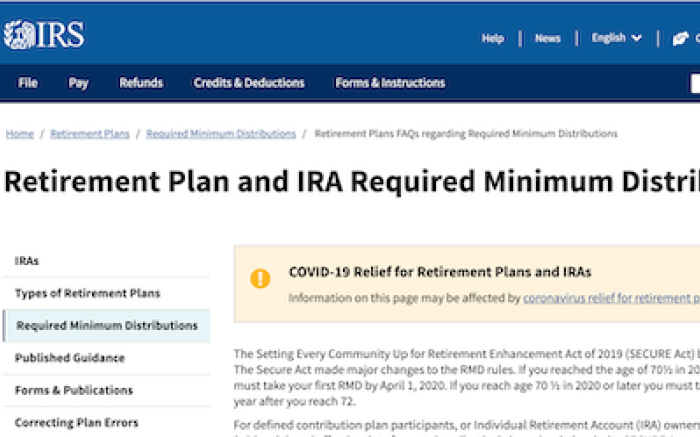
Task: Go to Required Minimum Distributions breadcrumb
Action: coord(221,133)
